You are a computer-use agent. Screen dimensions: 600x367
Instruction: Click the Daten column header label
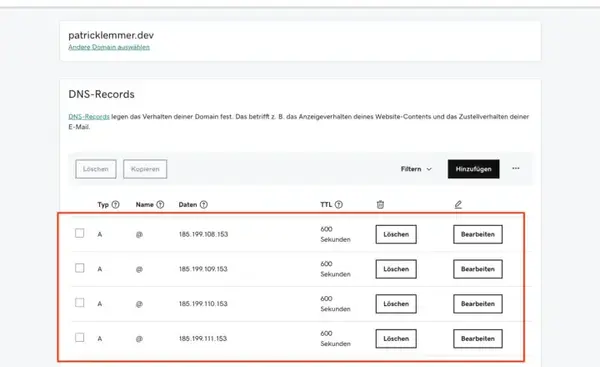[188, 205]
